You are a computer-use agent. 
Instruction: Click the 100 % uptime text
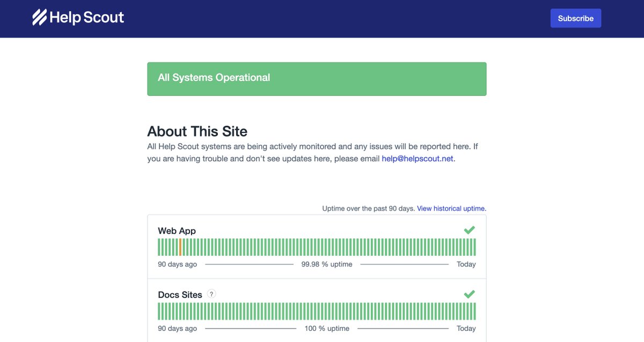pos(327,328)
